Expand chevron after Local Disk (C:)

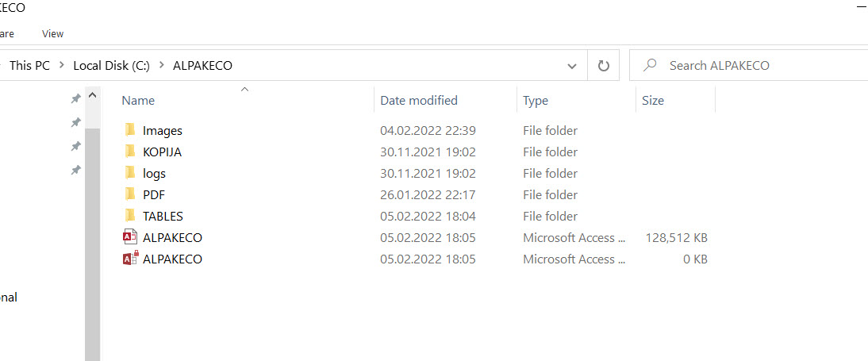tap(161, 65)
